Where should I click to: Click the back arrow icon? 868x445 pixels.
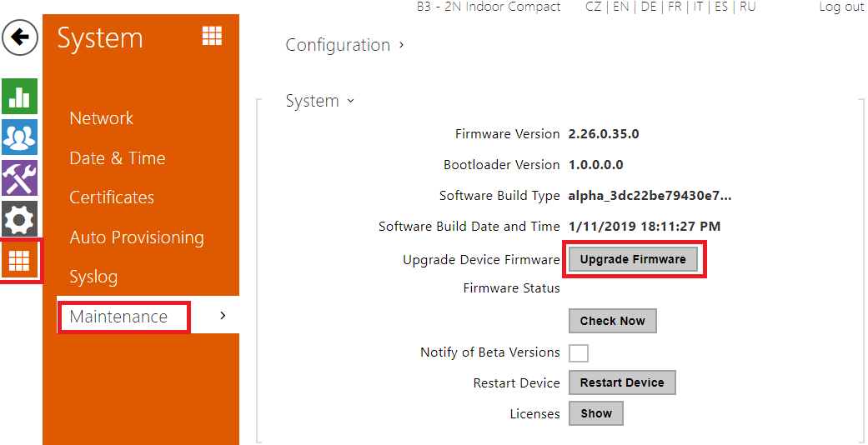20,38
